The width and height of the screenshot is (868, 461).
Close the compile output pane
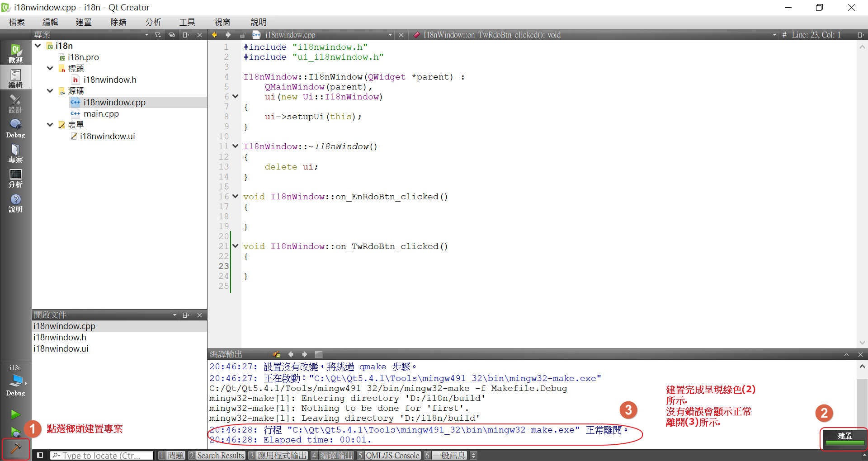click(x=860, y=354)
